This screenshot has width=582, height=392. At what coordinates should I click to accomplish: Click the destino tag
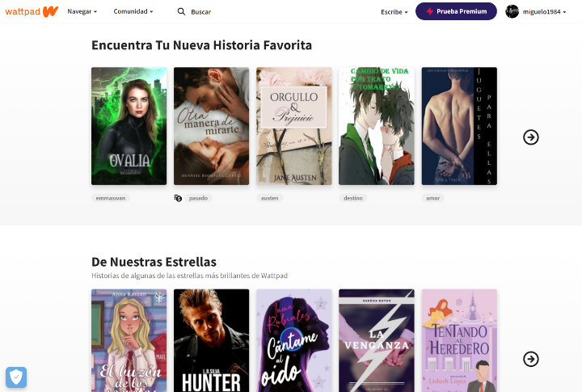click(x=353, y=198)
